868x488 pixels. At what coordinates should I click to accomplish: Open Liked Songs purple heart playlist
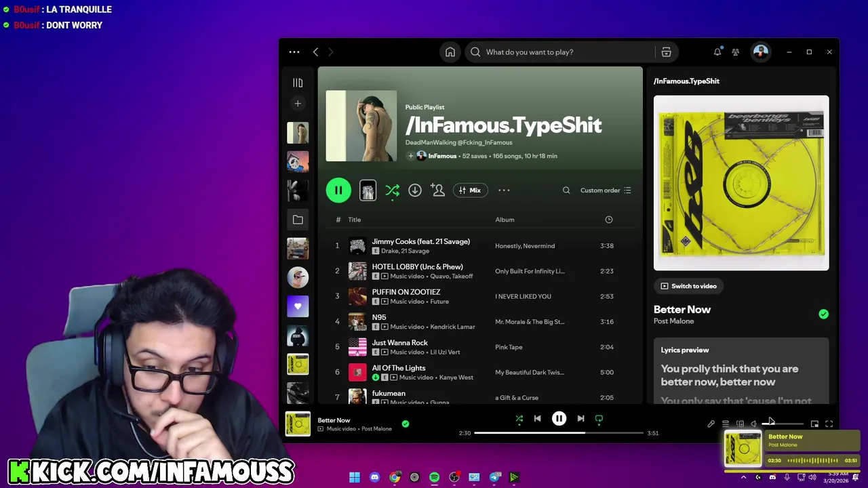click(298, 306)
